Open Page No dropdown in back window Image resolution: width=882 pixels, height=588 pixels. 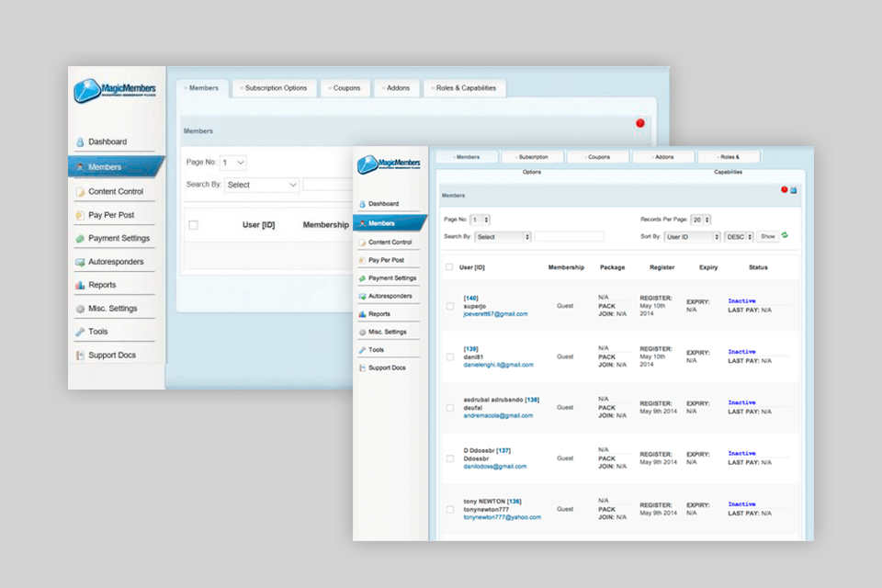coord(232,163)
